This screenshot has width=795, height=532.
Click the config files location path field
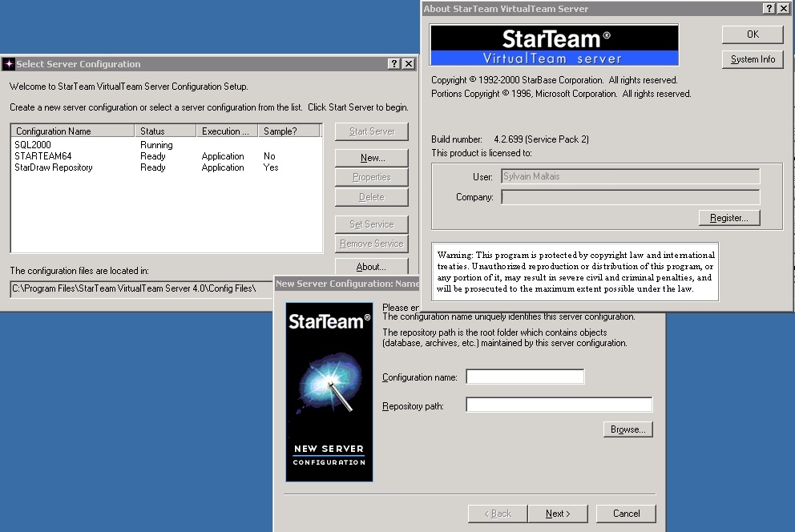(x=142, y=288)
